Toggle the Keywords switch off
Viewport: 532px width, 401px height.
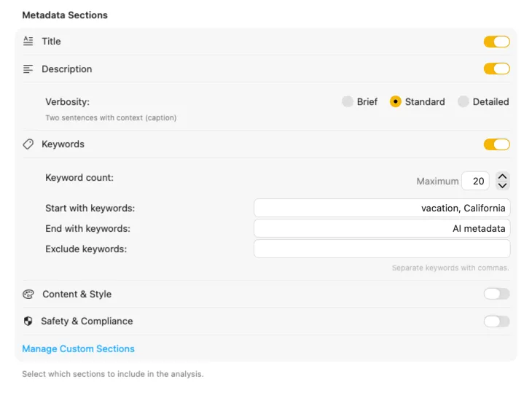coord(497,144)
